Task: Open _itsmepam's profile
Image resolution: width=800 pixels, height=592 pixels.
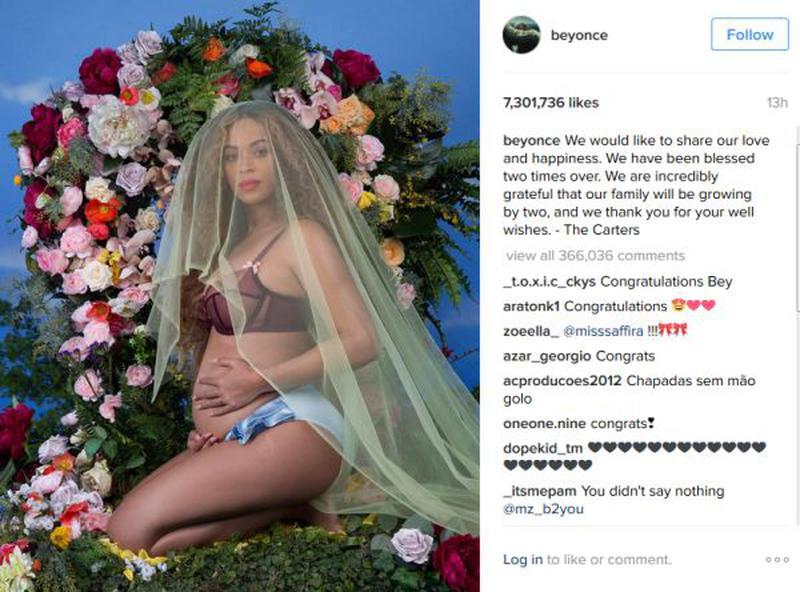Action: click(x=540, y=491)
